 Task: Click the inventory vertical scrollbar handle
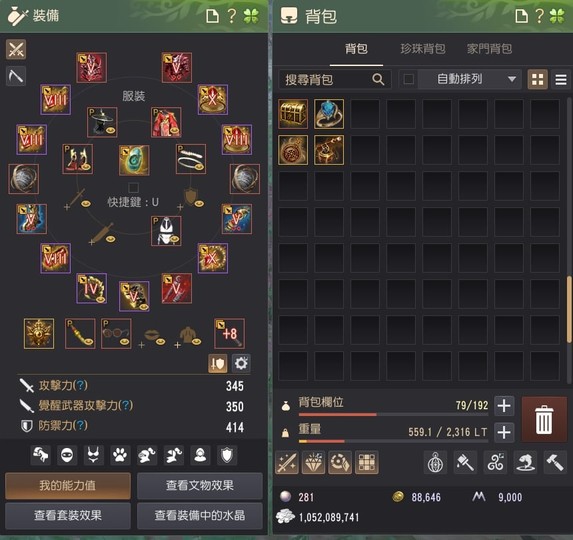(569, 310)
